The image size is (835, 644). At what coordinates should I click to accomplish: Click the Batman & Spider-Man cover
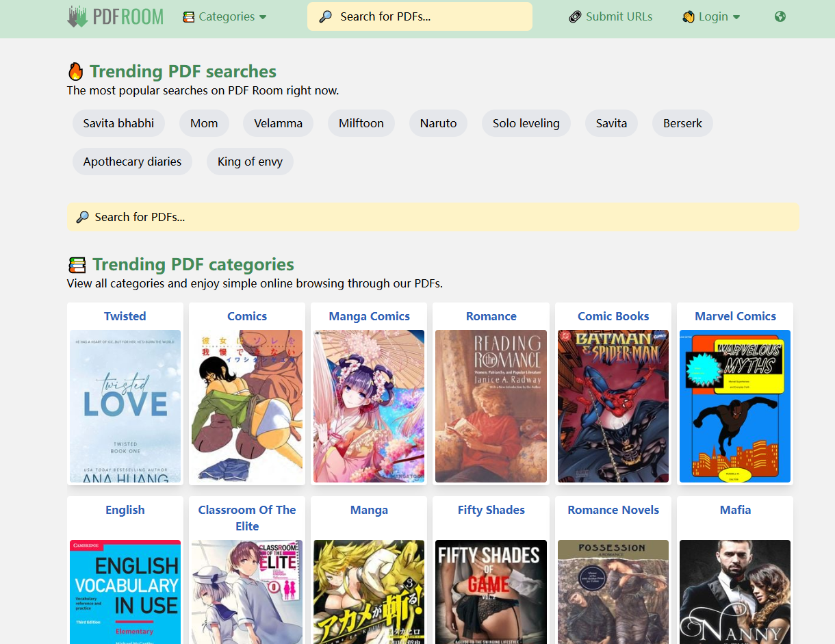click(x=613, y=407)
